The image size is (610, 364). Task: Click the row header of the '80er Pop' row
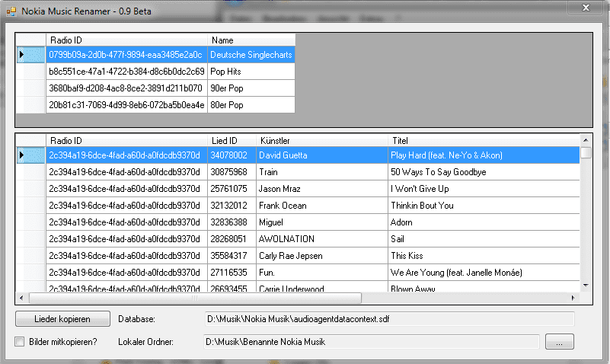click(x=31, y=105)
